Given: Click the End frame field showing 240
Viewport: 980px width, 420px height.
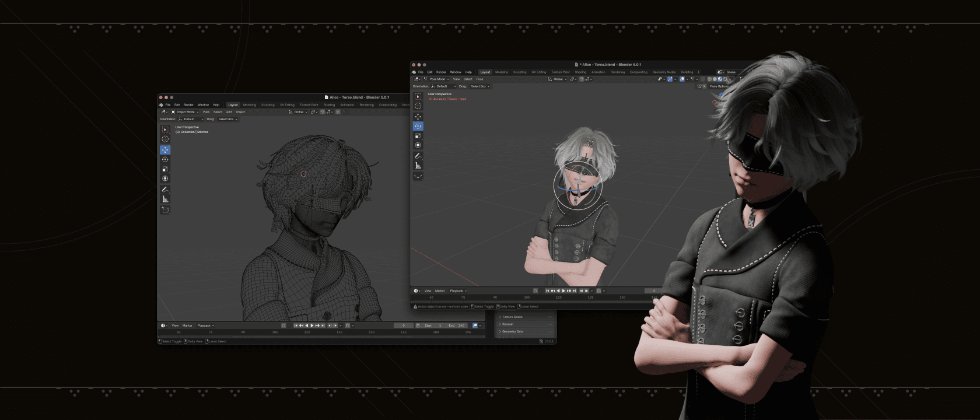Looking at the screenshot, I should pos(456,325).
